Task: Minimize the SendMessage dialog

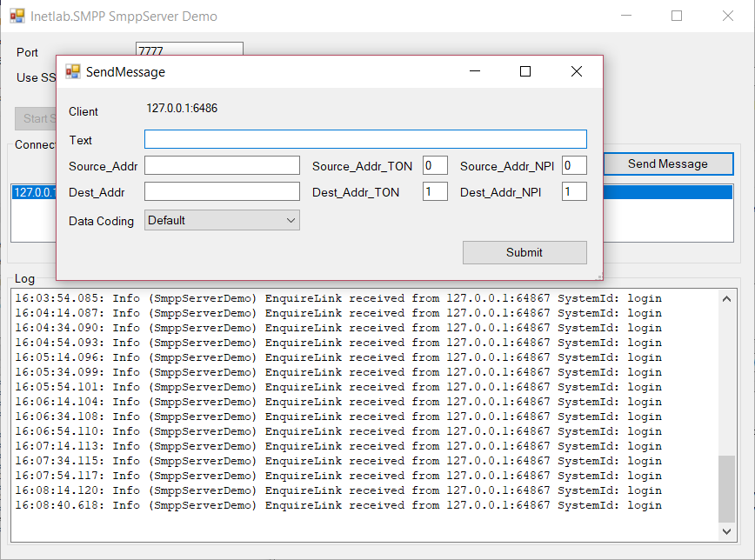Action: (x=475, y=71)
